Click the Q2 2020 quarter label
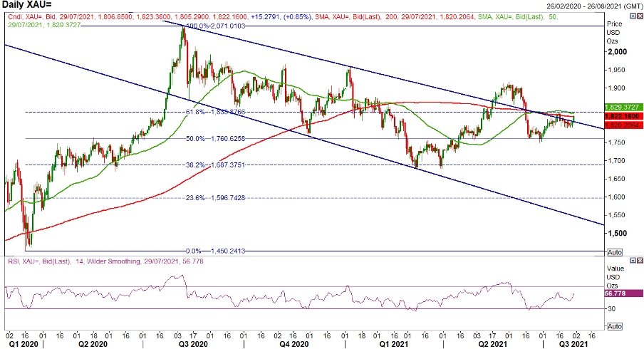Screen dimensions: 644x349 click(93, 344)
